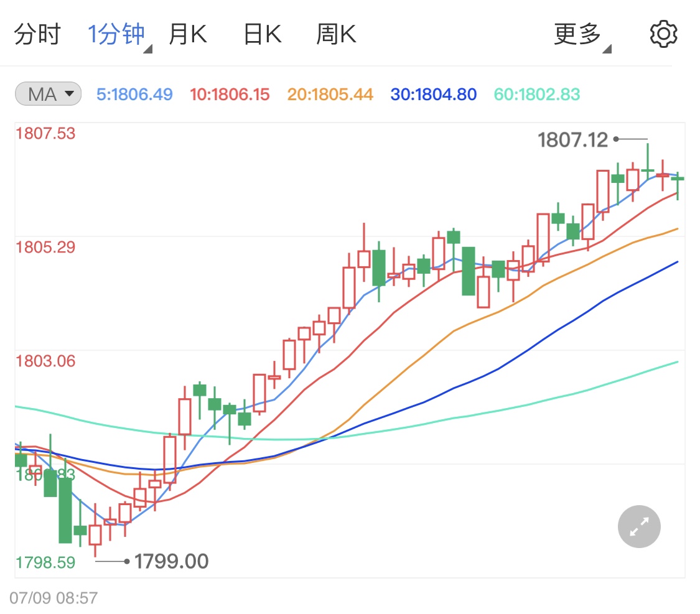Screen dimensions: 700x614
Task: Click the low price label 1799.00
Action: pos(172,561)
